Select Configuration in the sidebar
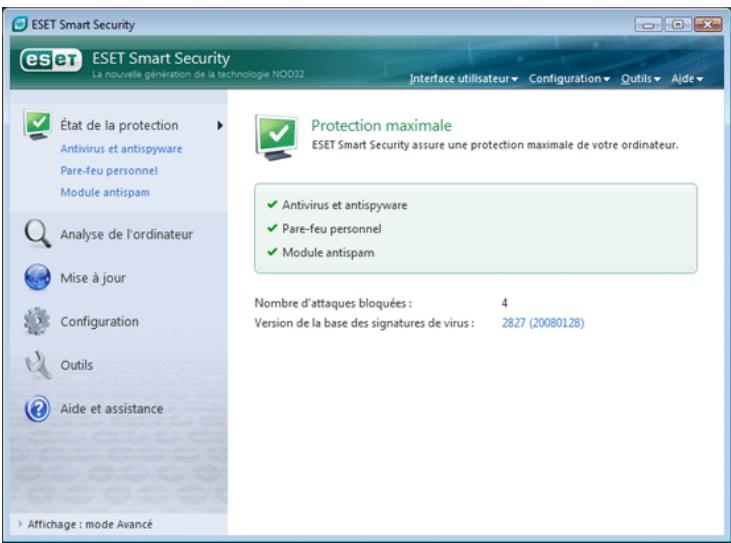Screen dimensions: 731x543 [x=99, y=322]
